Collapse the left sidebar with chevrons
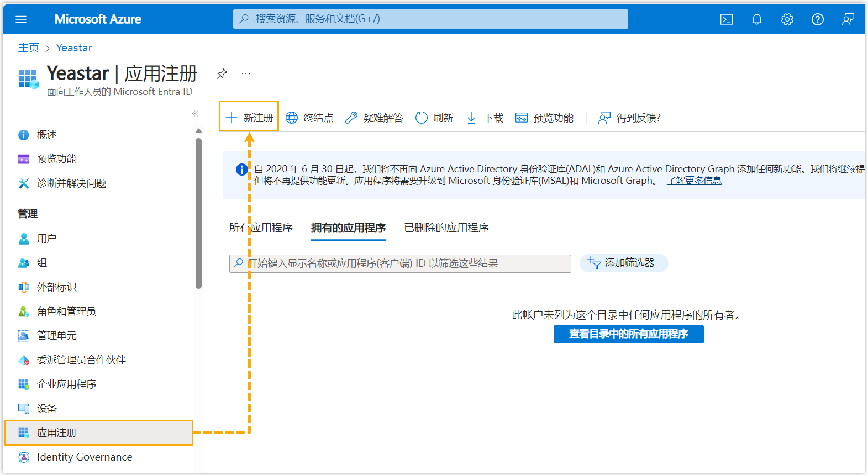 pos(194,113)
